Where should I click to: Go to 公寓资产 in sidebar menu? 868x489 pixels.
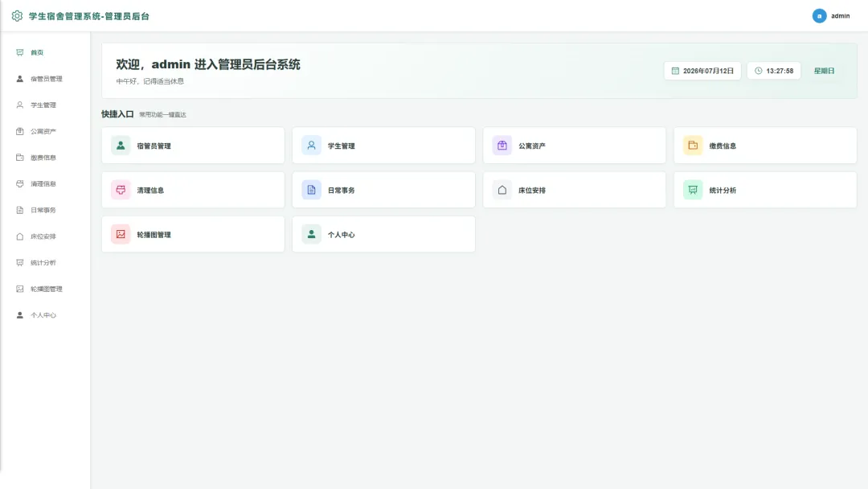(x=45, y=131)
